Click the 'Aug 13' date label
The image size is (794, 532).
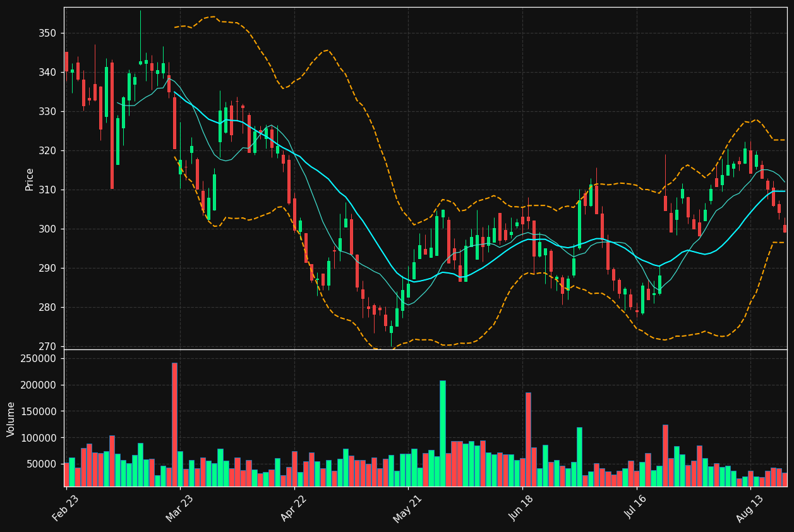750,508
